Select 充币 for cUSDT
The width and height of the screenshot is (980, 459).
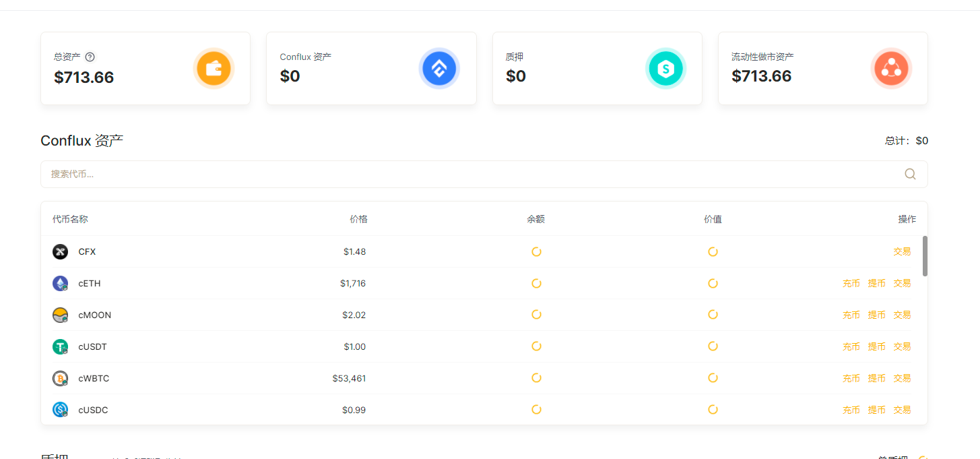coord(851,347)
